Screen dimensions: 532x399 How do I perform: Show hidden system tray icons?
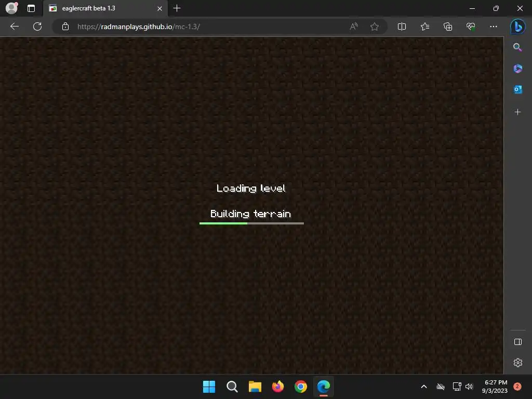point(424,387)
